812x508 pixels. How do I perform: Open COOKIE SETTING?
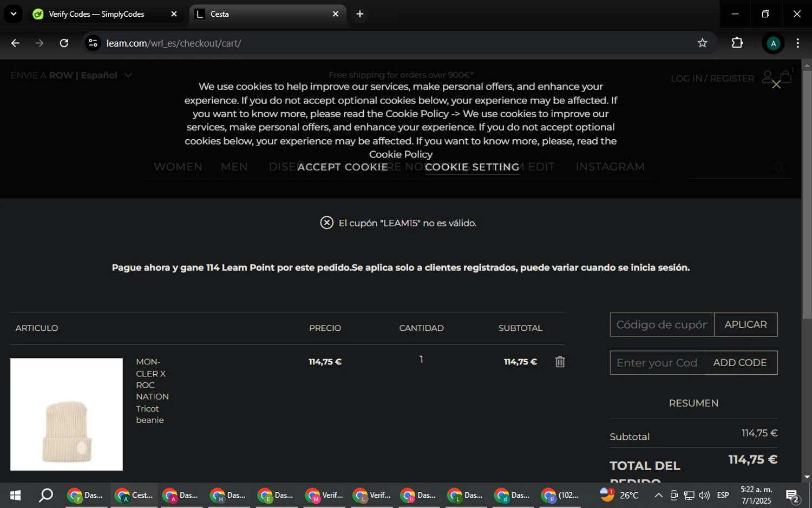point(472,167)
